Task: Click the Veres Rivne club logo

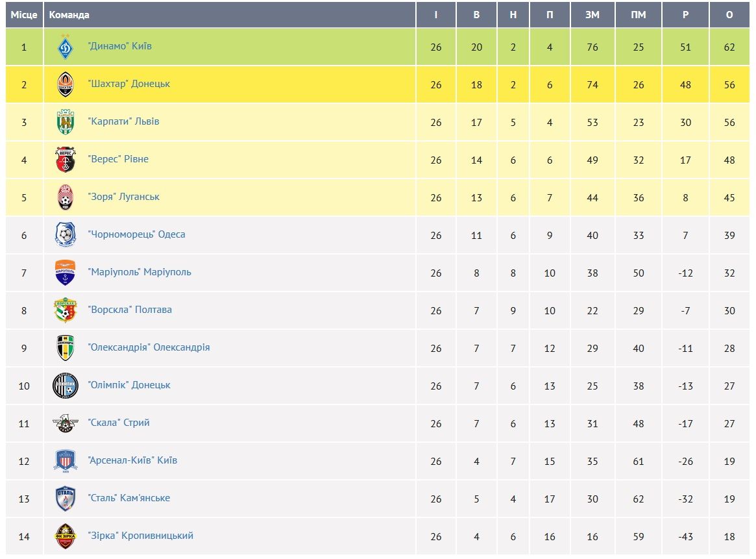Action: [x=65, y=160]
